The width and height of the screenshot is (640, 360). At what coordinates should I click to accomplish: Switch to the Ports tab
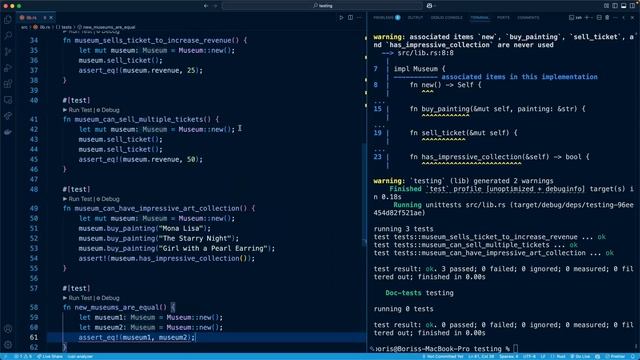coord(503,18)
